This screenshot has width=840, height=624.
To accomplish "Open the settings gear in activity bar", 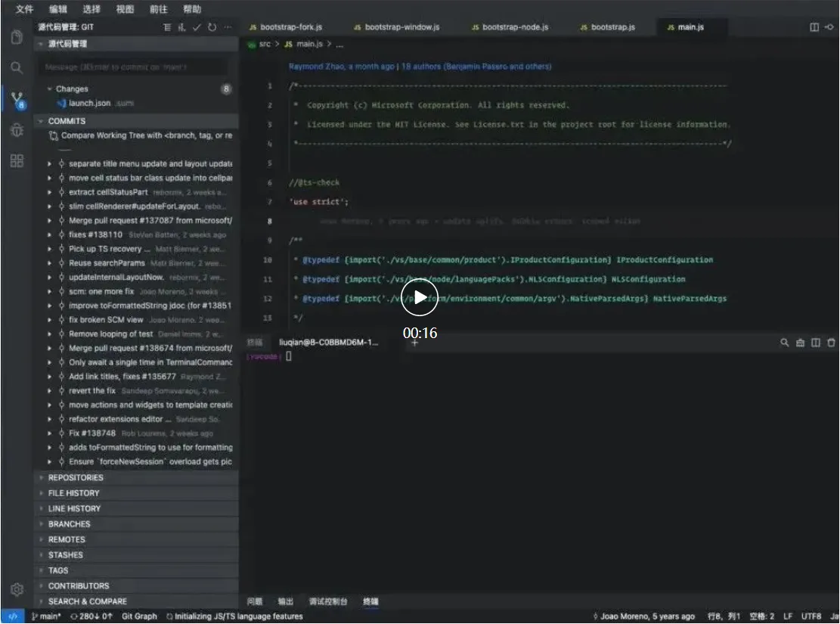I will (17, 589).
